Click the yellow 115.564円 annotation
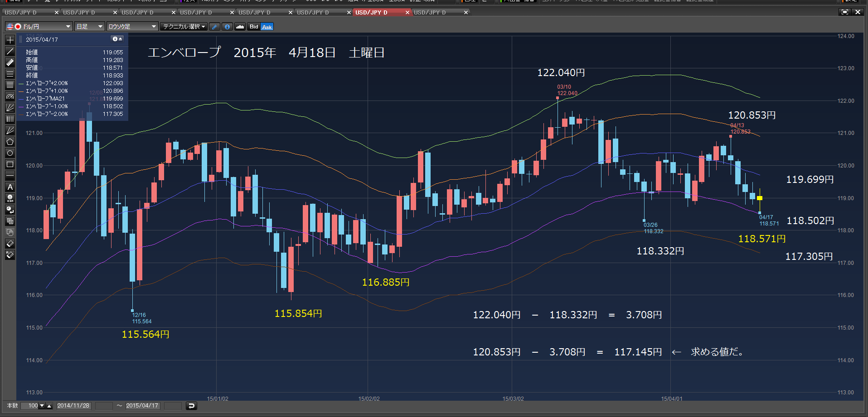 [145, 334]
